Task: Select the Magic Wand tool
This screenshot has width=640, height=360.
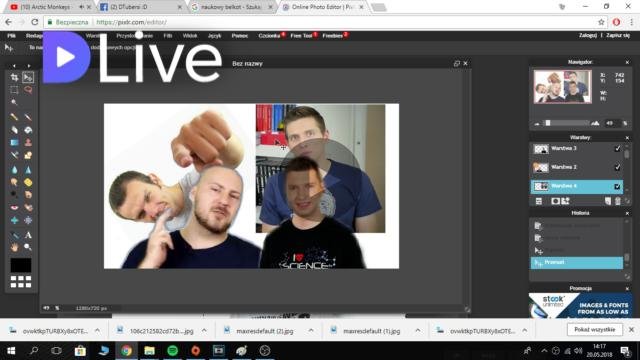Action: 14,102
